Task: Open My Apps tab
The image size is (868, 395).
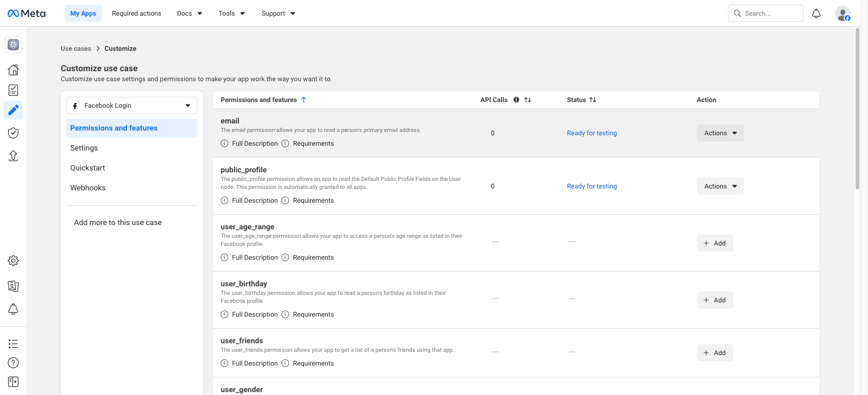Action: [83, 13]
